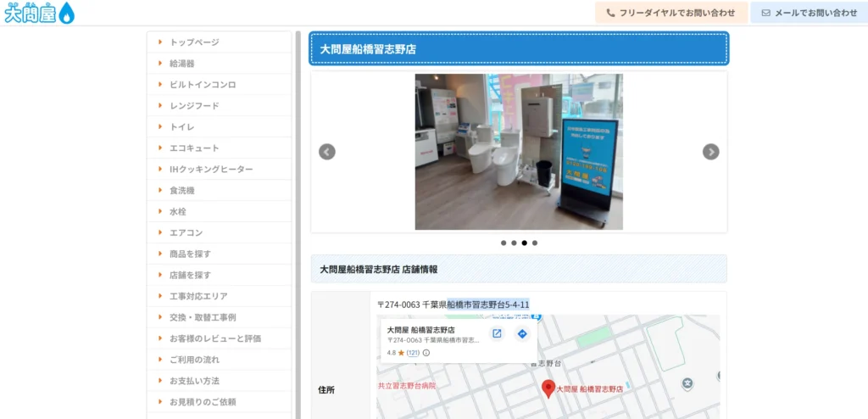Open the 121 reviews link on the map card
Screen dimensions: 868x419
pyautogui.click(x=413, y=353)
